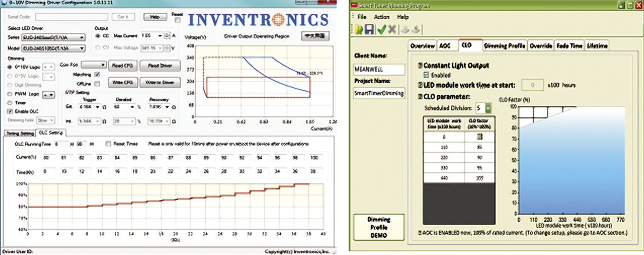Image resolution: width=644 pixels, height=255 pixels.
Task: Click the first grayed download-to-device toolbar icon
Action: [x=406, y=30]
